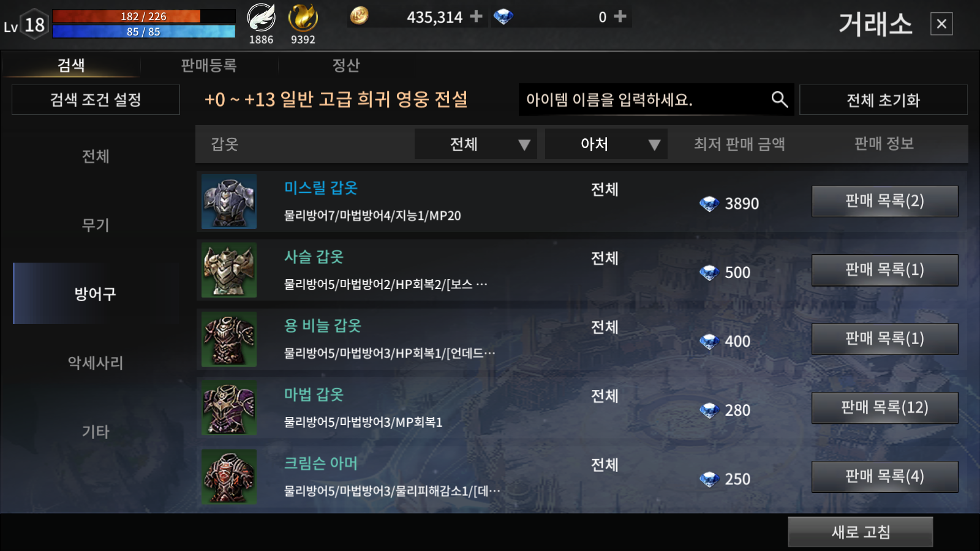Click the magnifying glass search icon

pyautogui.click(x=779, y=99)
